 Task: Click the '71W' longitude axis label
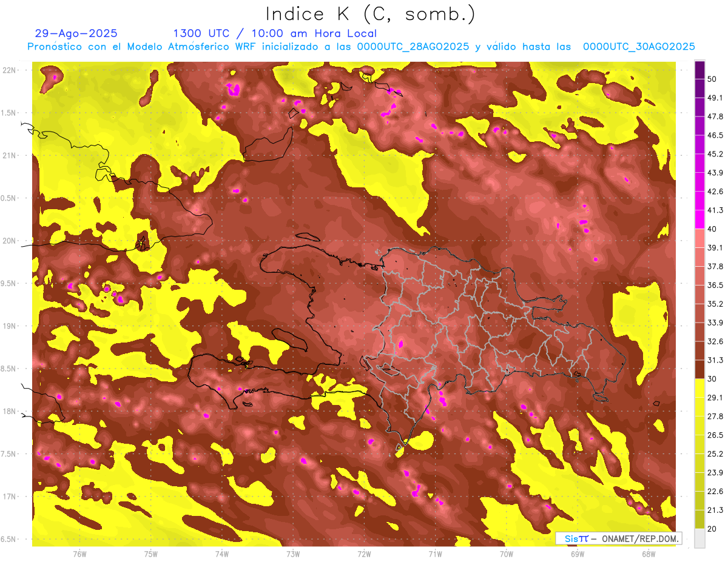(x=435, y=554)
